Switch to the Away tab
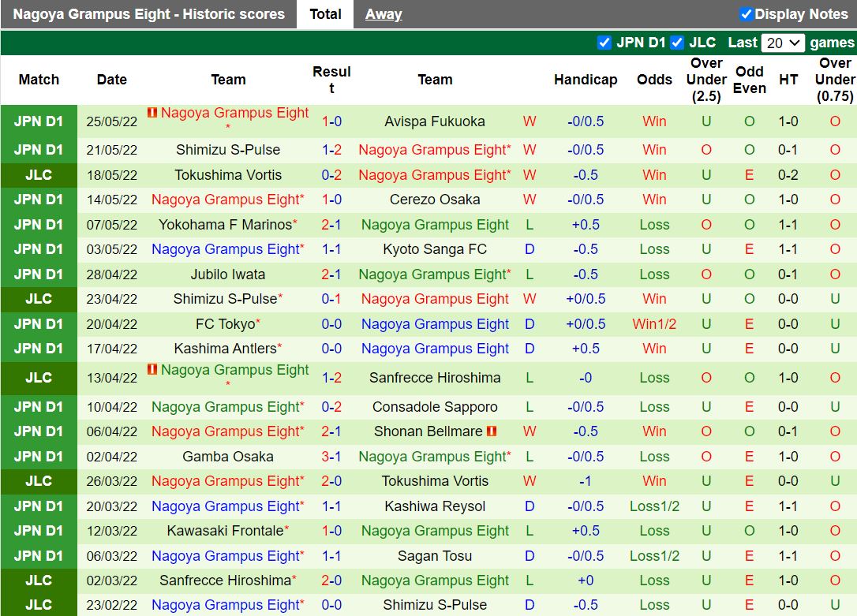The height and width of the screenshot is (616, 857). click(x=383, y=13)
